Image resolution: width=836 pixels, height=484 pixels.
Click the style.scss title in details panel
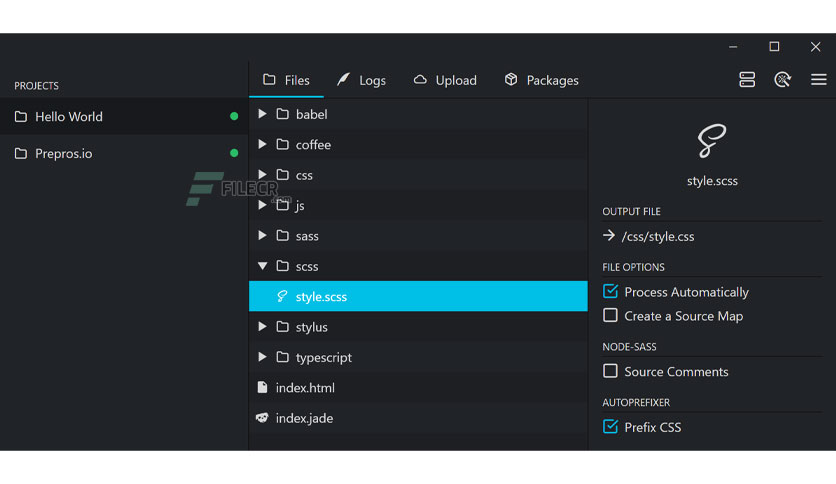pos(712,181)
